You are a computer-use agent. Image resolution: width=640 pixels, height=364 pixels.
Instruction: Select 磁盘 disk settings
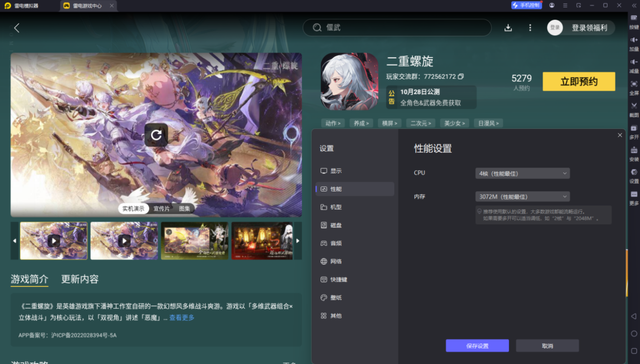(354, 225)
